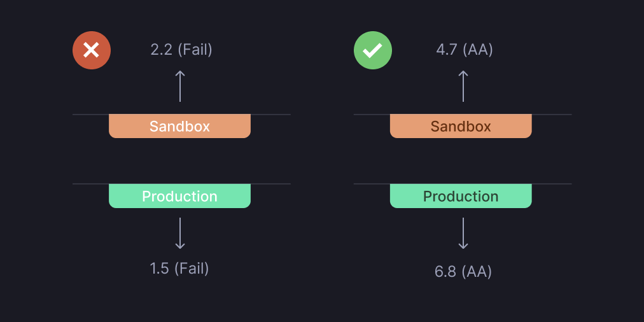Click the 4.7 (AA) contrast ratio text
This screenshot has height=322, width=644.
click(465, 50)
